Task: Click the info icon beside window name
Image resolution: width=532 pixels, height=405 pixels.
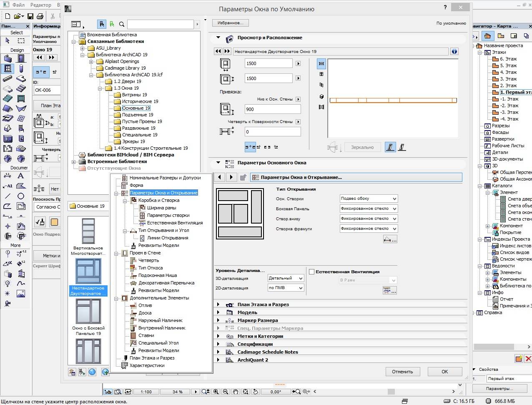Action: click(454, 51)
